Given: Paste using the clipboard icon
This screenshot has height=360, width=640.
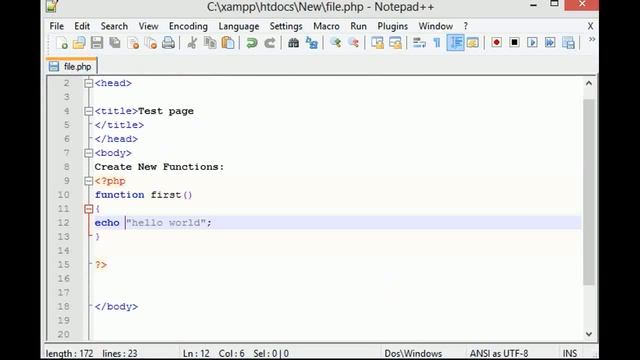Looking at the screenshot, I should point(228,43).
